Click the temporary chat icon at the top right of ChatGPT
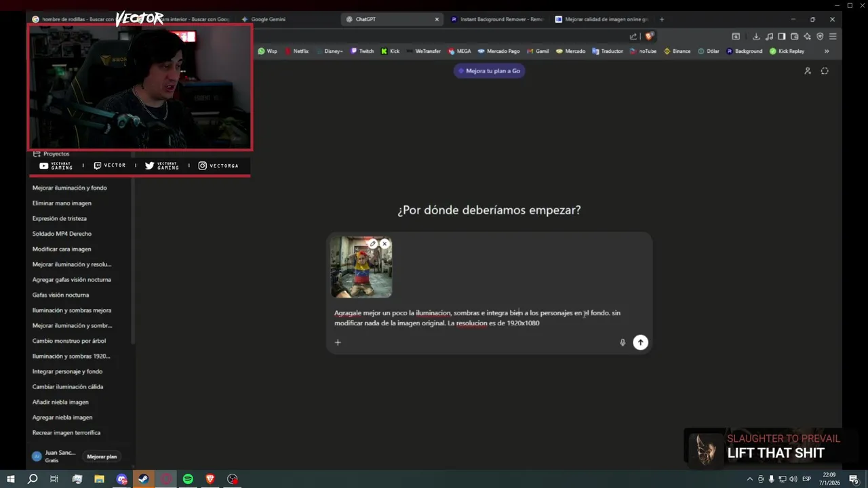This screenshot has height=488, width=868. tap(825, 70)
